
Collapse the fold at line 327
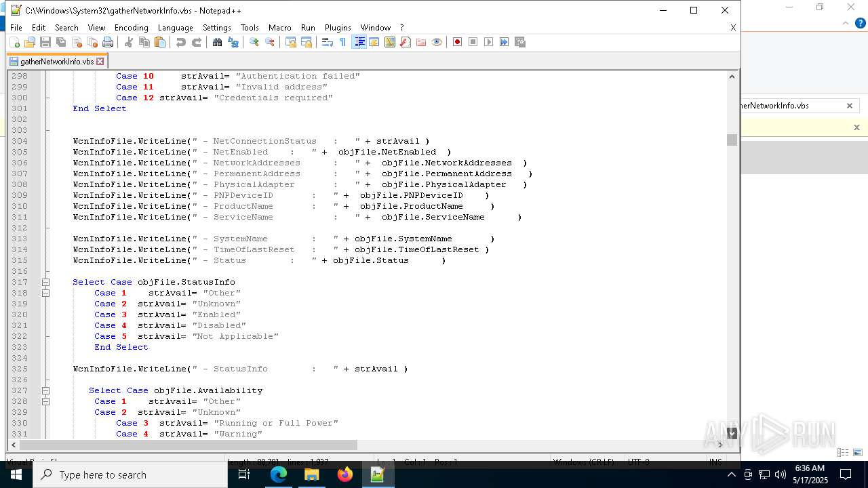tap(45, 390)
